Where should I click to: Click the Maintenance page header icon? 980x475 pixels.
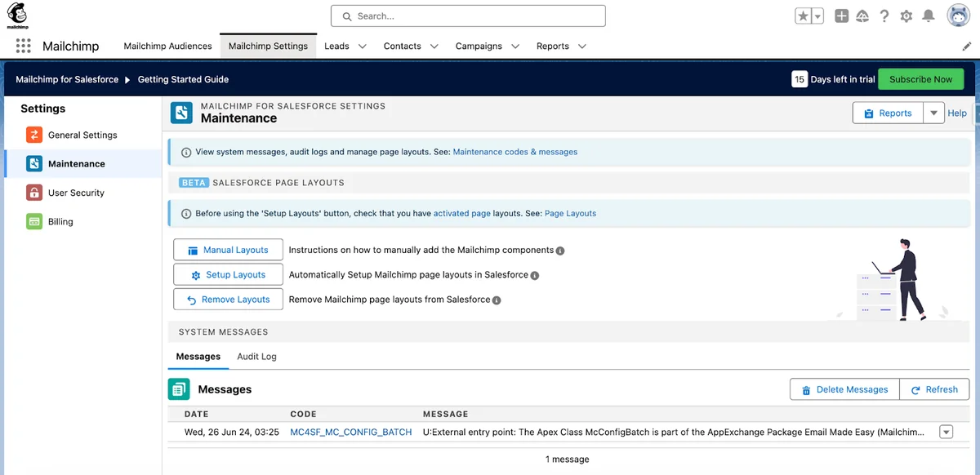click(x=181, y=113)
